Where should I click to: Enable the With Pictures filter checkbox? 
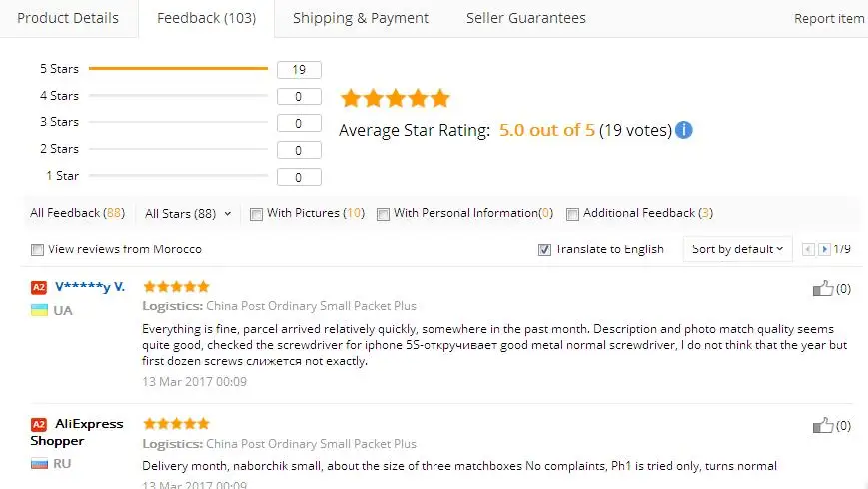point(256,214)
